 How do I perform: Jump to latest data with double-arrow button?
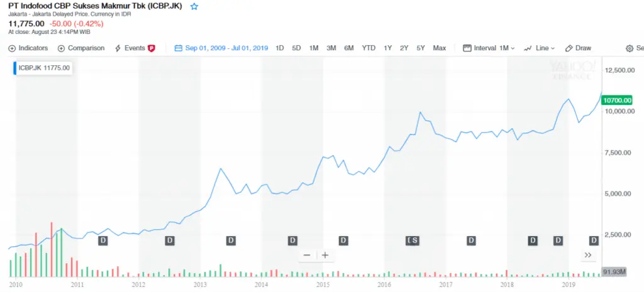588,255
